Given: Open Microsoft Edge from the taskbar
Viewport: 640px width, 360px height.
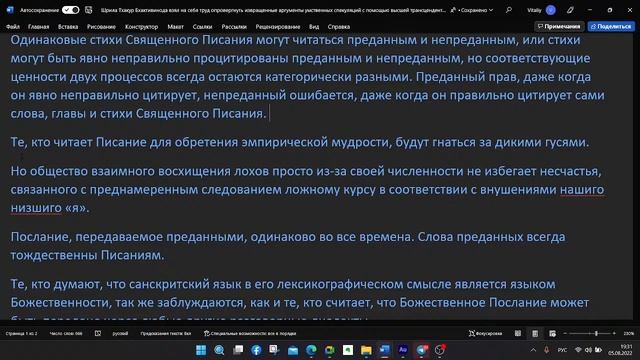Looking at the screenshot, I should pos(311,350).
